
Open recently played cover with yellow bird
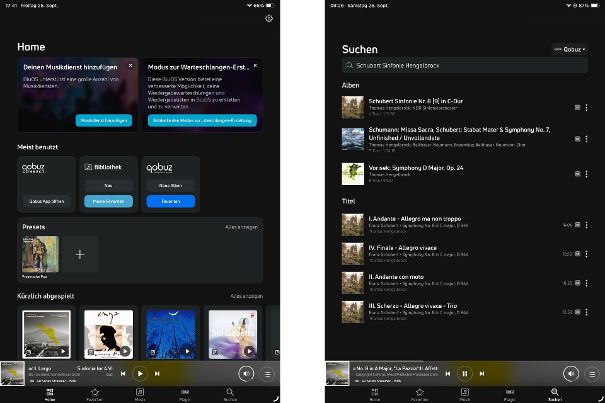[x=46, y=334]
